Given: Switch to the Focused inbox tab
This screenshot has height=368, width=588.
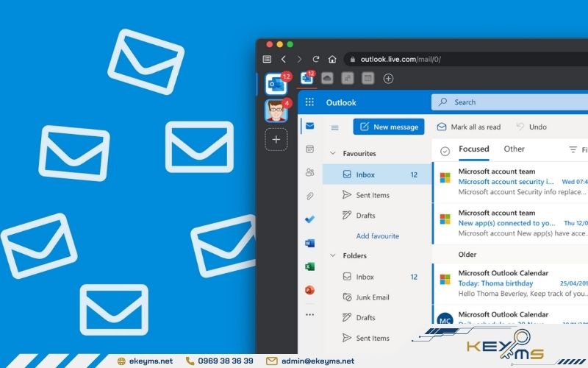Looking at the screenshot, I should click(x=474, y=149).
